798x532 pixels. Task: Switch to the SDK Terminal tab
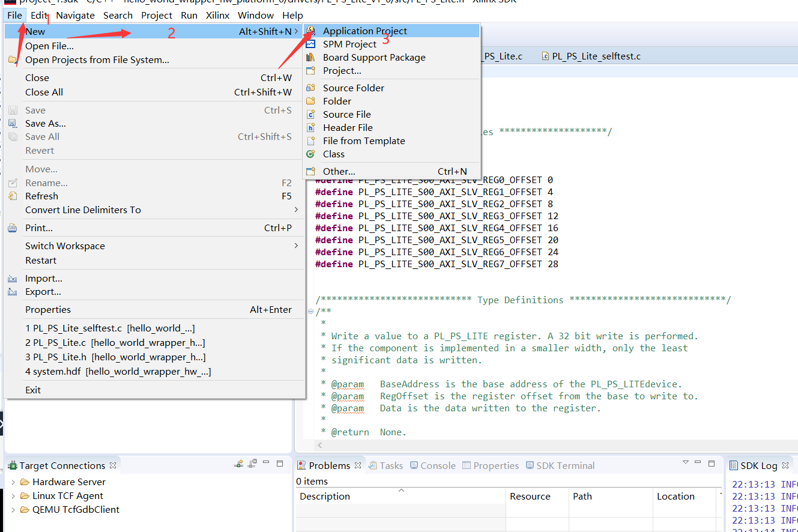(560, 465)
